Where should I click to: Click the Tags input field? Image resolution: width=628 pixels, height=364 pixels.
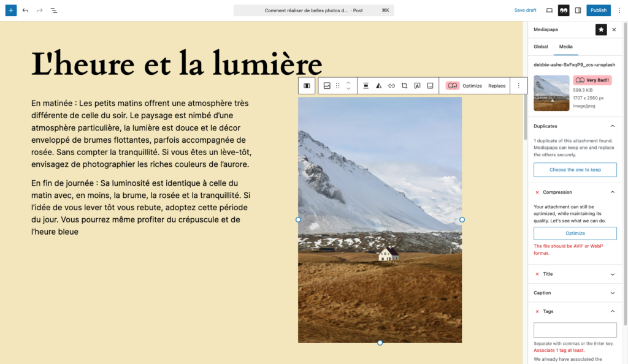point(575,330)
